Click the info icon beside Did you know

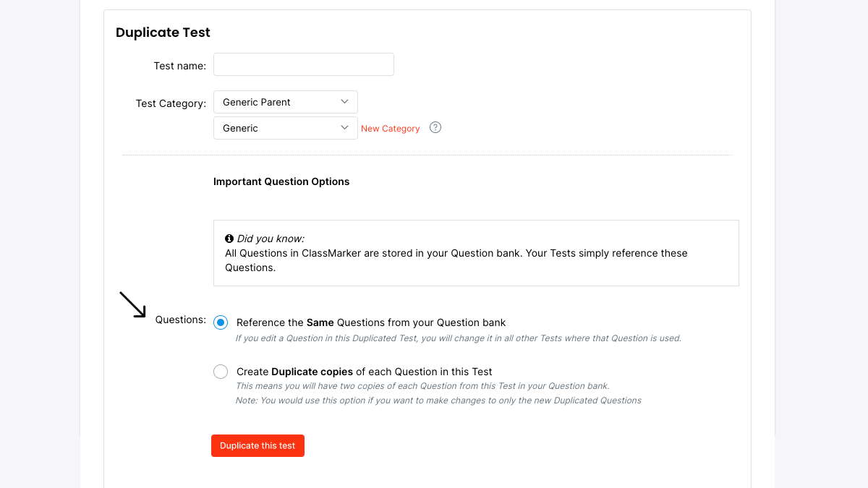click(229, 239)
